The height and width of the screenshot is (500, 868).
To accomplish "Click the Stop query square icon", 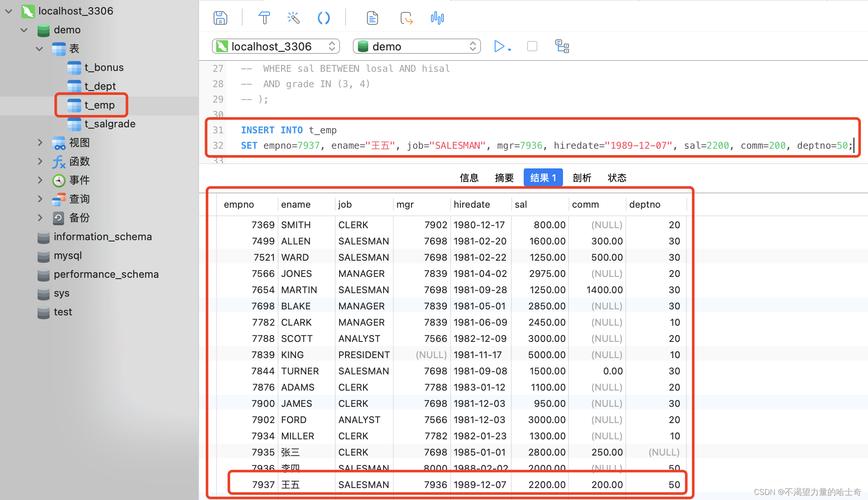I will pyautogui.click(x=532, y=46).
